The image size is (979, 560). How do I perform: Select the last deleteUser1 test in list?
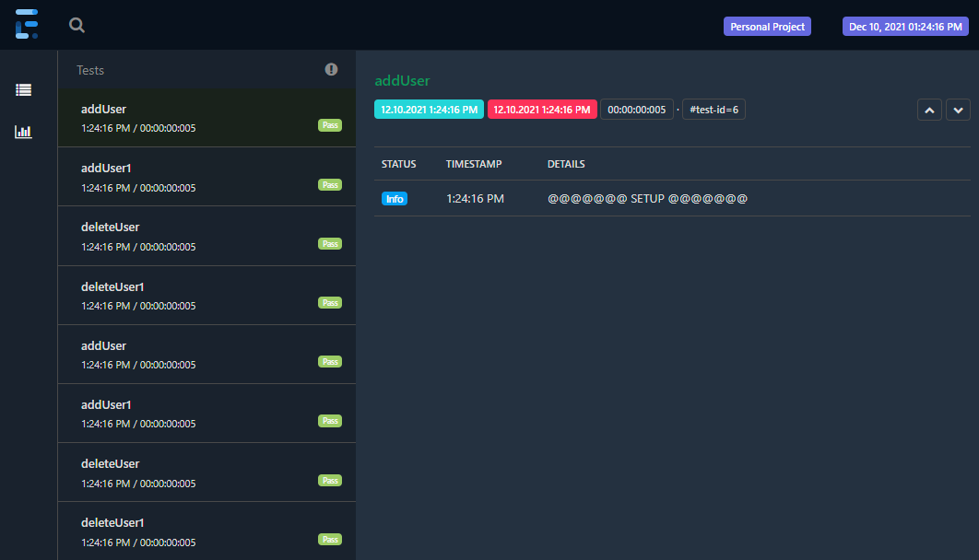tap(206, 531)
